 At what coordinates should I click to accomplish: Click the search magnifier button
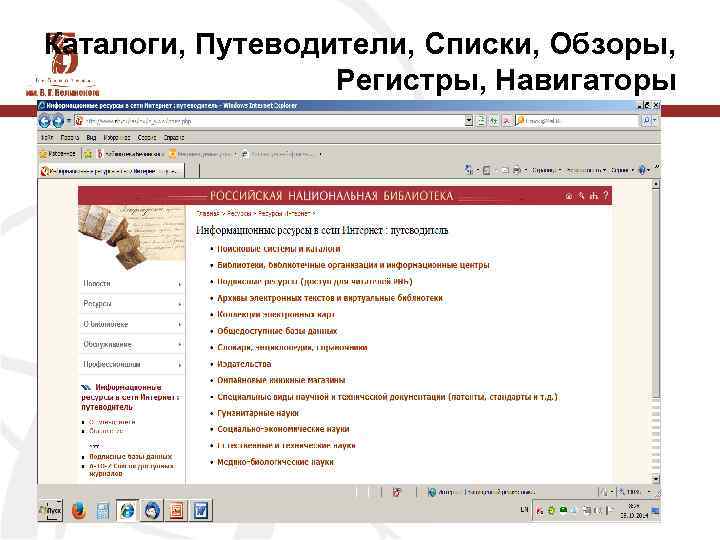pyautogui.click(x=647, y=120)
